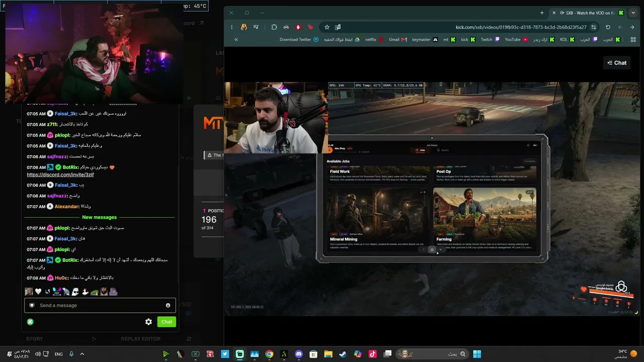Image resolution: width=644 pixels, height=362 pixels.
Task: Open TikTok from taskbar
Action: [x=372, y=354]
